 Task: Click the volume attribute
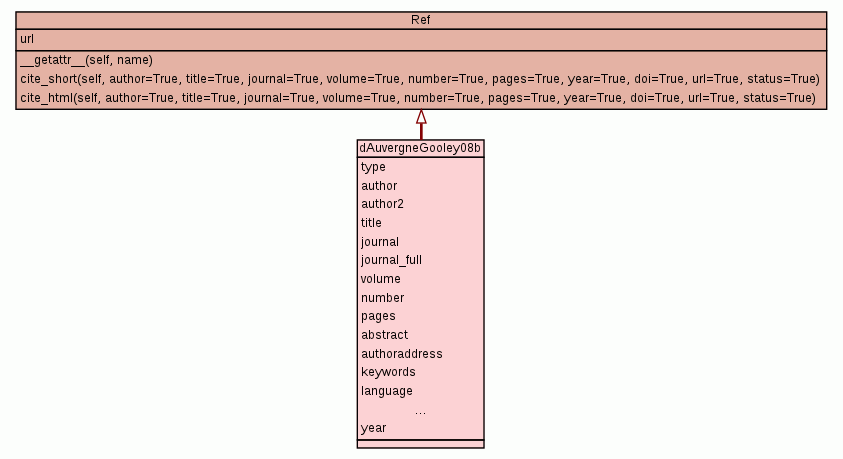click(x=380, y=279)
